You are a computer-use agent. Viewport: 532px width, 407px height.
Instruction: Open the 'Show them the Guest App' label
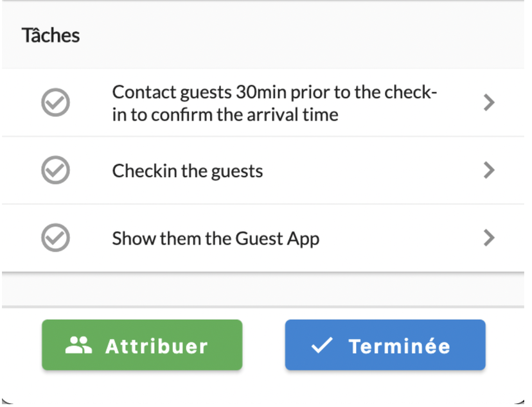[216, 239]
